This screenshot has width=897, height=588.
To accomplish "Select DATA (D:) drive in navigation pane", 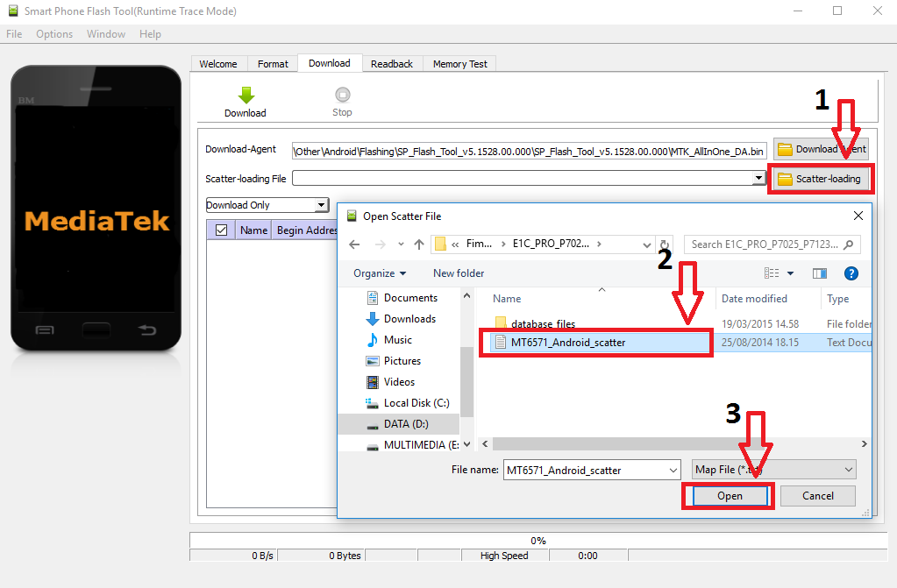I will [x=406, y=424].
